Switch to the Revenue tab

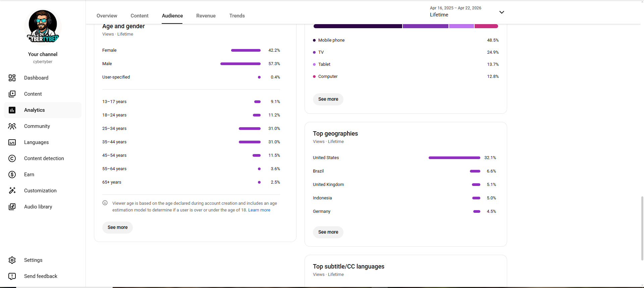[206, 16]
